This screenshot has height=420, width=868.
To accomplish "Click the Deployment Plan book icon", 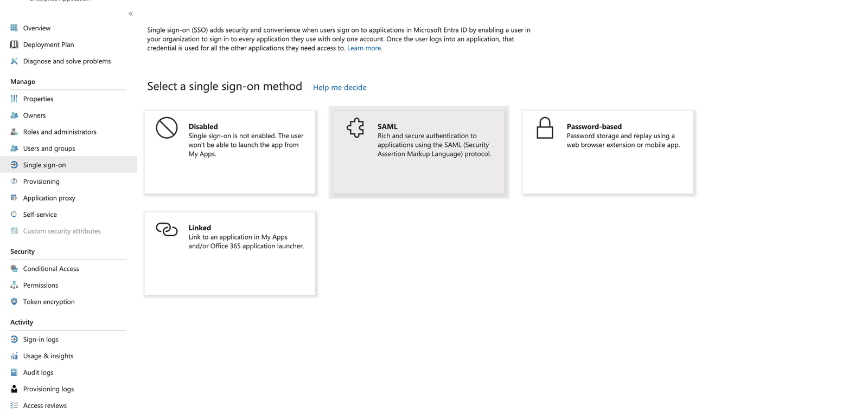I will 14,44.
